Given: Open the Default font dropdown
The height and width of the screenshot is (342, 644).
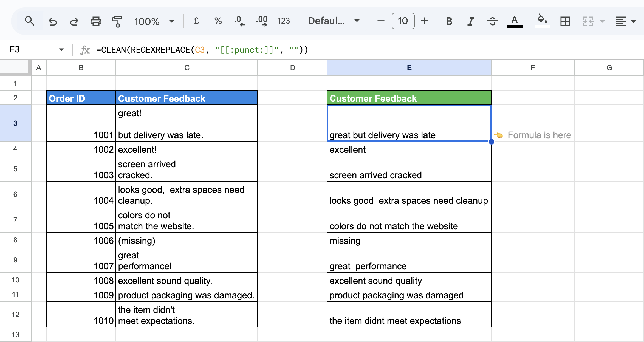Looking at the screenshot, I should point(334,21).
